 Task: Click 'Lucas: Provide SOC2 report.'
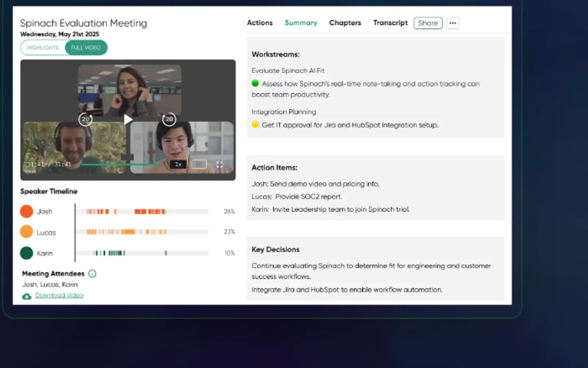point(297,197)
